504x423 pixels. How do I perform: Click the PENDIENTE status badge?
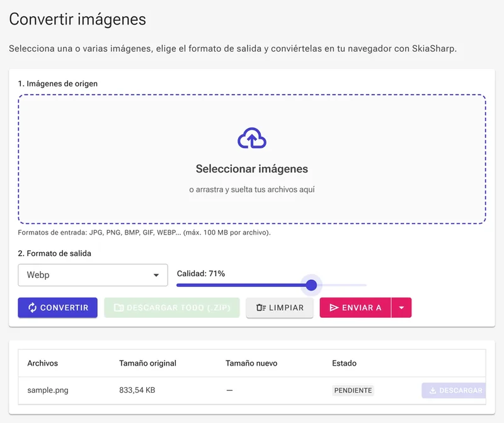click(x=353, y=390)
